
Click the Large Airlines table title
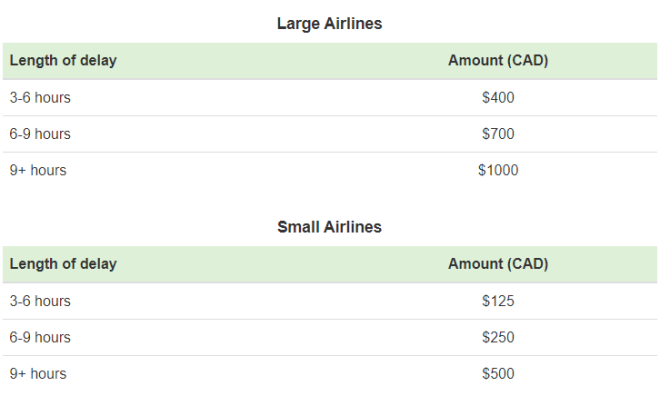(330, 24)
